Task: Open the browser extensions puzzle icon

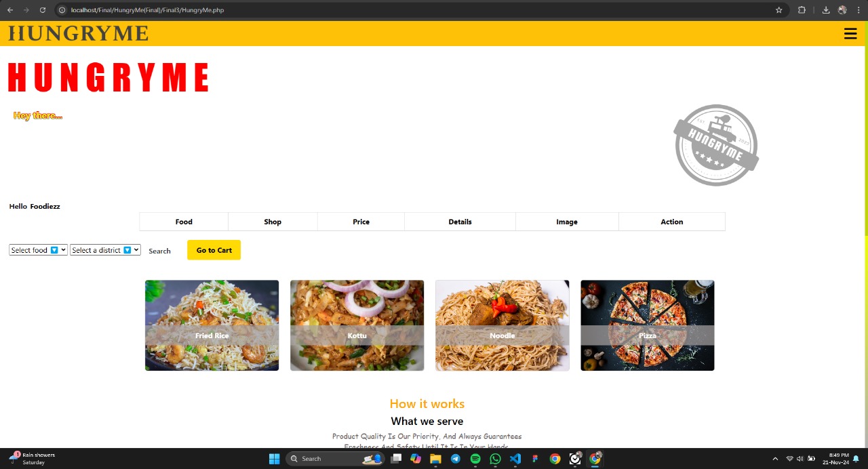Action: pyautogui.click(x=802, y=10)
